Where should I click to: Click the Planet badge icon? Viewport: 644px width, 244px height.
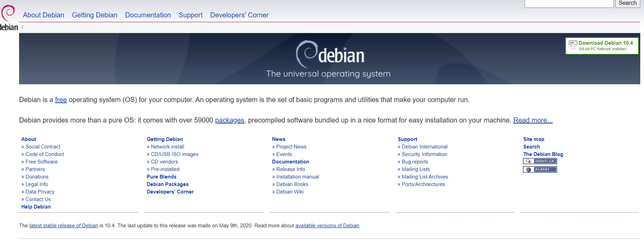pos(540,170)
